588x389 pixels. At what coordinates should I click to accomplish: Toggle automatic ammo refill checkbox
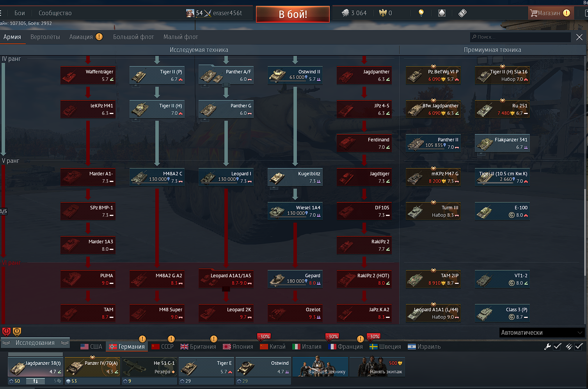tap(579, 346)
